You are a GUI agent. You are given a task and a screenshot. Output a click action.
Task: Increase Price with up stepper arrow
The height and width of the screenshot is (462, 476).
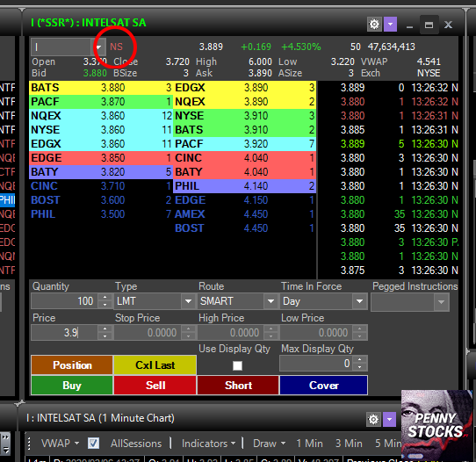[105, 328]
